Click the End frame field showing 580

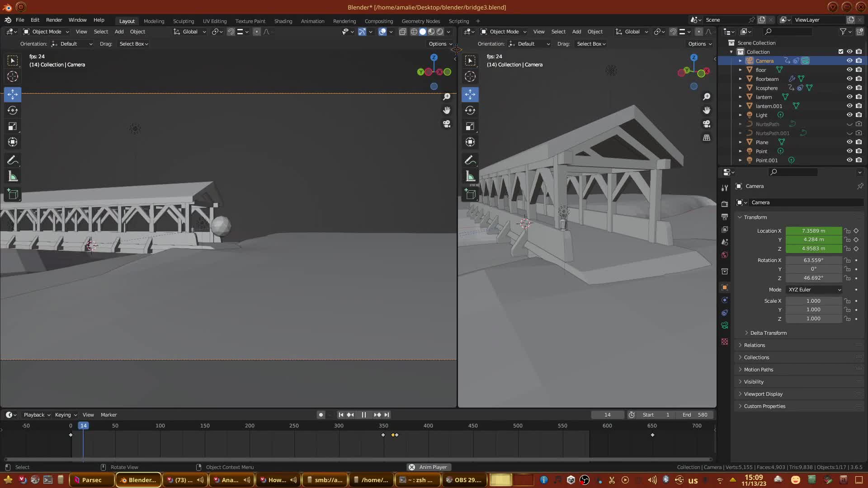point(696,415)
